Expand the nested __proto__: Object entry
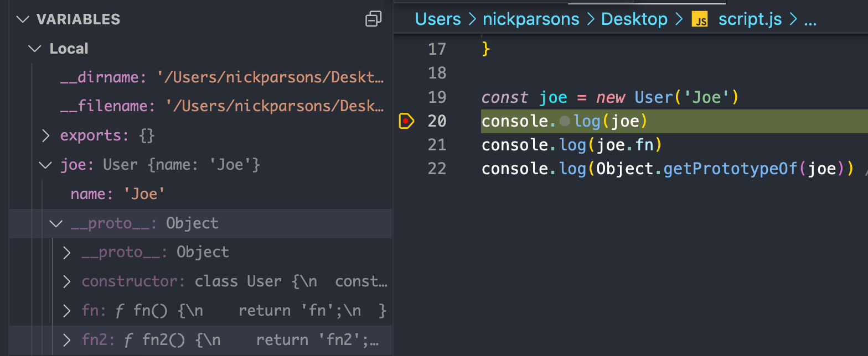 67,253
